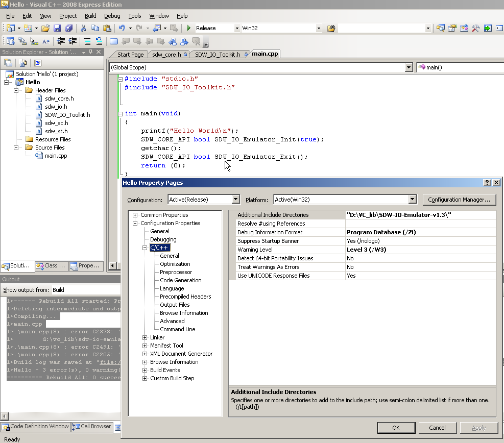Click the green-arrow Start Page icon
Image resolution: width=504 pixels, height=443 pixels.
(x=488, y=28)
